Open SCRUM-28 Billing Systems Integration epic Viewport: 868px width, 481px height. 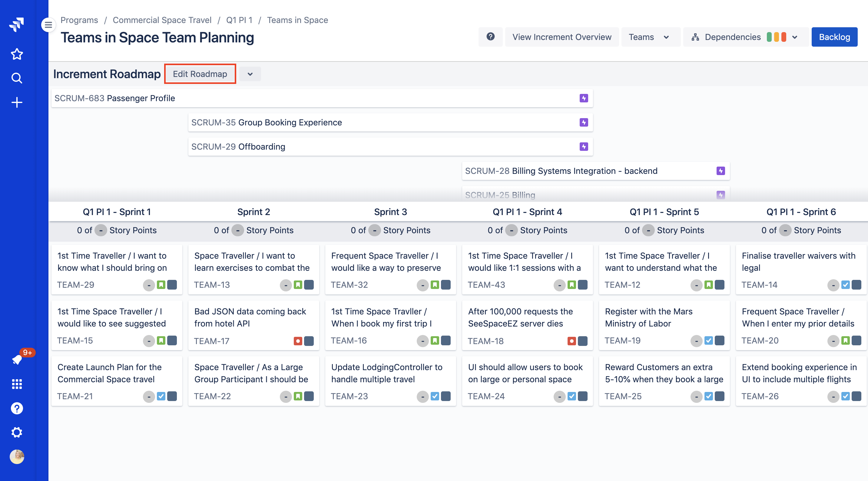tap(595, 171)
